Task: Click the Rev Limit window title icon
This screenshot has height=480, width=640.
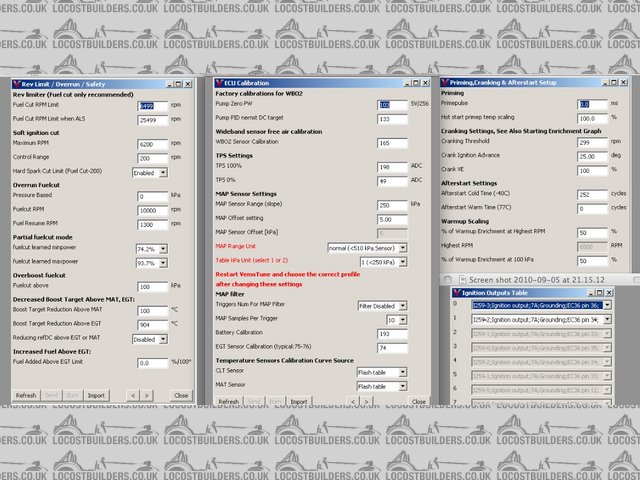Action: pyautogui.click(x=17, y=85)
